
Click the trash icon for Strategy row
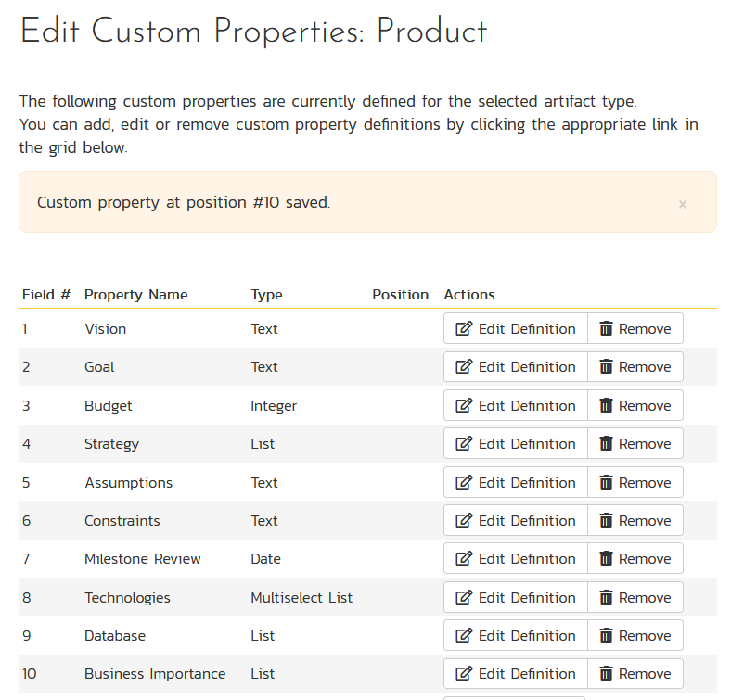607,444
